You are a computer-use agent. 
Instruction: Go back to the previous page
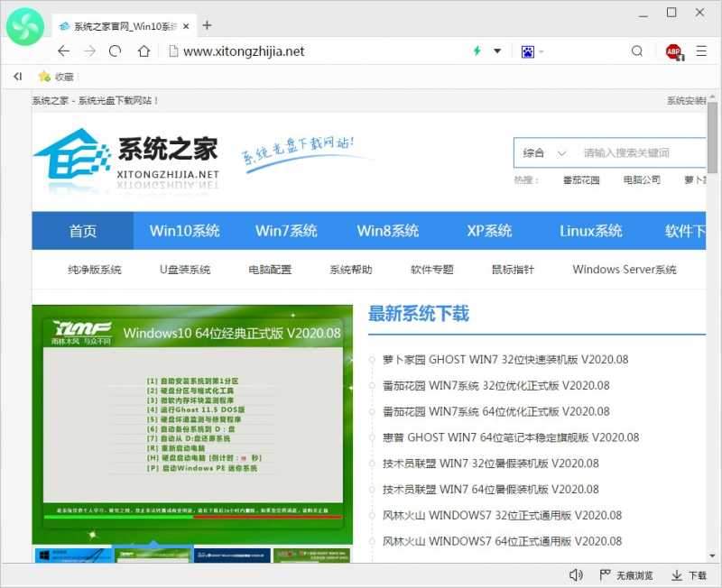[x=62, y=51]
